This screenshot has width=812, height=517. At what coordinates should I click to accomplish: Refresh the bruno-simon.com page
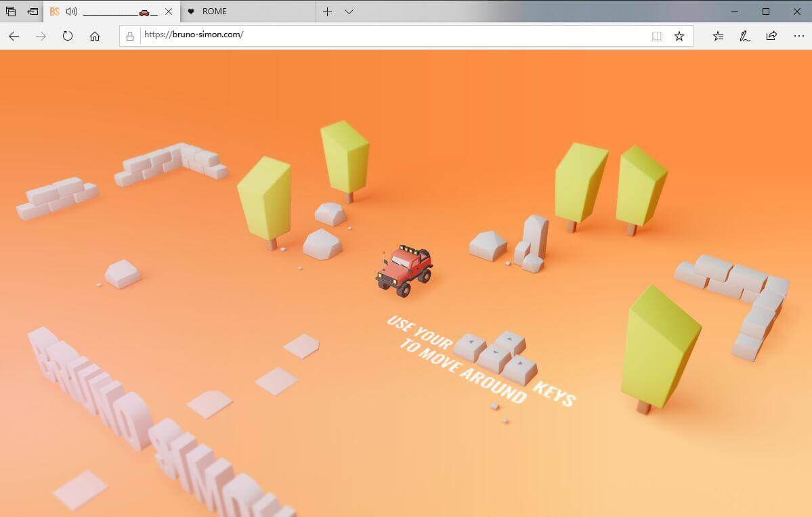coord(68,37)
